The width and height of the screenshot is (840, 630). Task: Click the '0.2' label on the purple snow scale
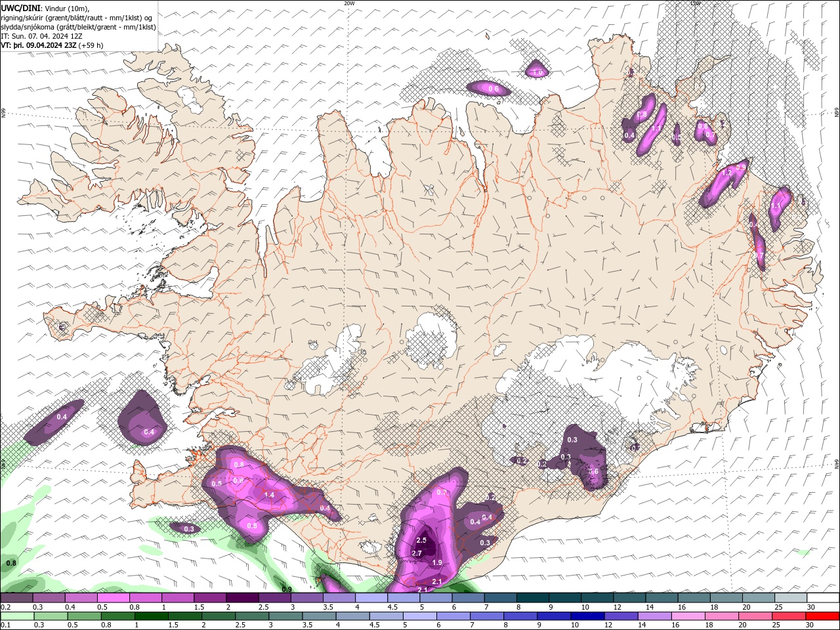pos(6,607)
